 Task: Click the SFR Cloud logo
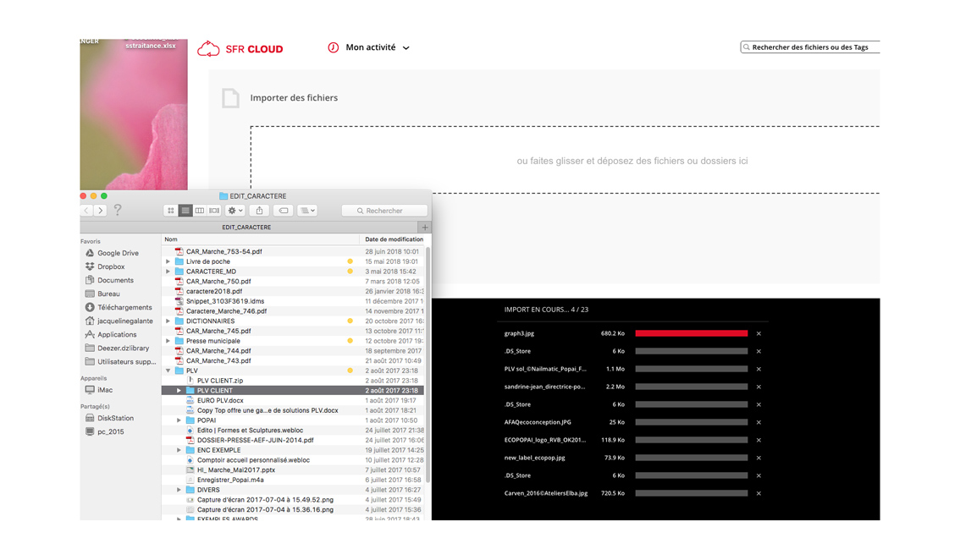[240, 48]
